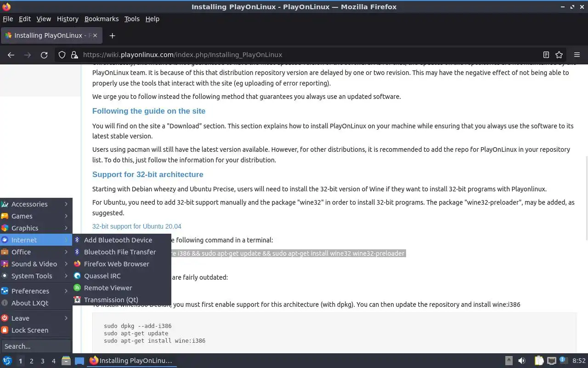Click the LXQt start menu bird icon
Screen dimensions: 588x368
[7, 361]
